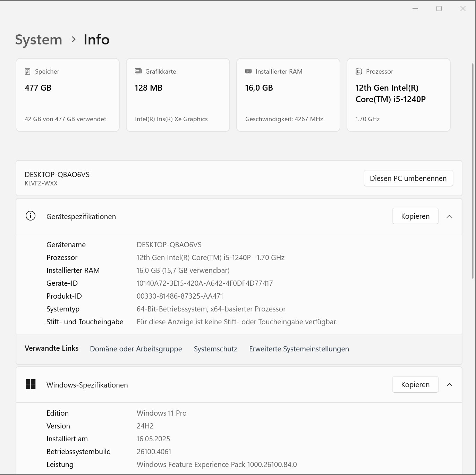Click the Produkt-ID label
476x475 pixels.
(64, 296)
